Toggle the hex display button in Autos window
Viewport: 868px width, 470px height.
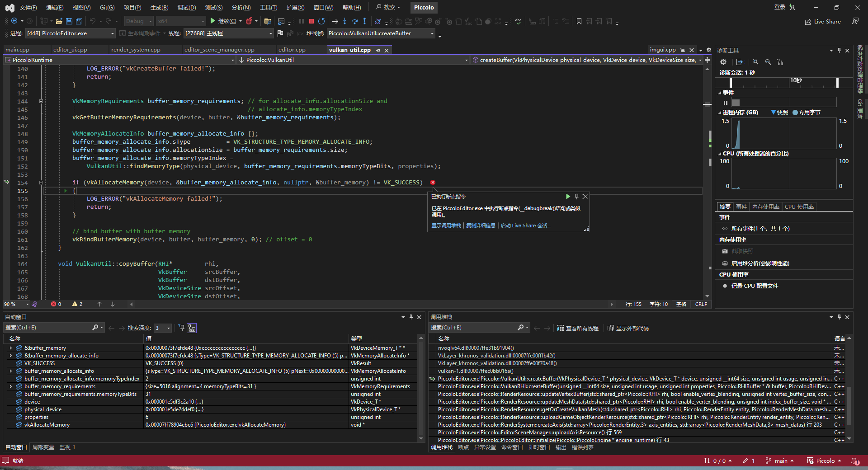(192, 328)
